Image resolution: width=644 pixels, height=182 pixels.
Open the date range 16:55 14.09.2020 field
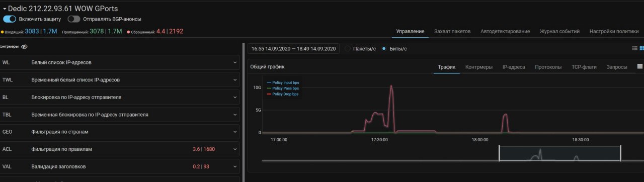coord(293,49)
